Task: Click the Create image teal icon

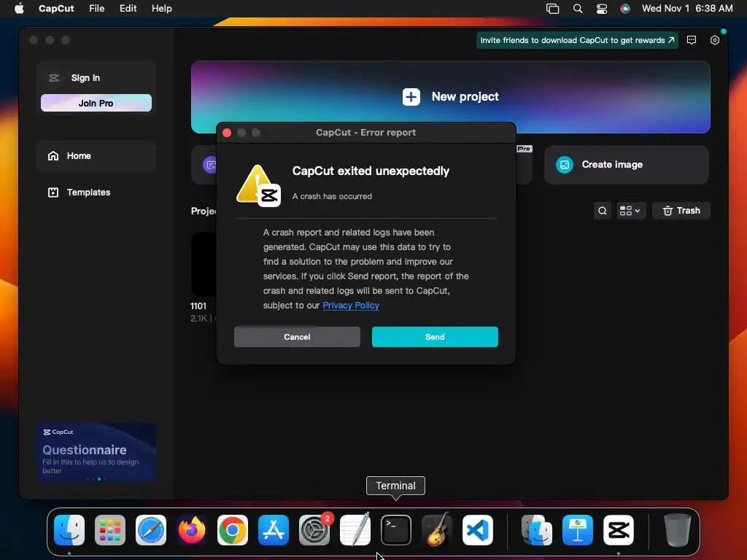Action: [x=565, y=165]
